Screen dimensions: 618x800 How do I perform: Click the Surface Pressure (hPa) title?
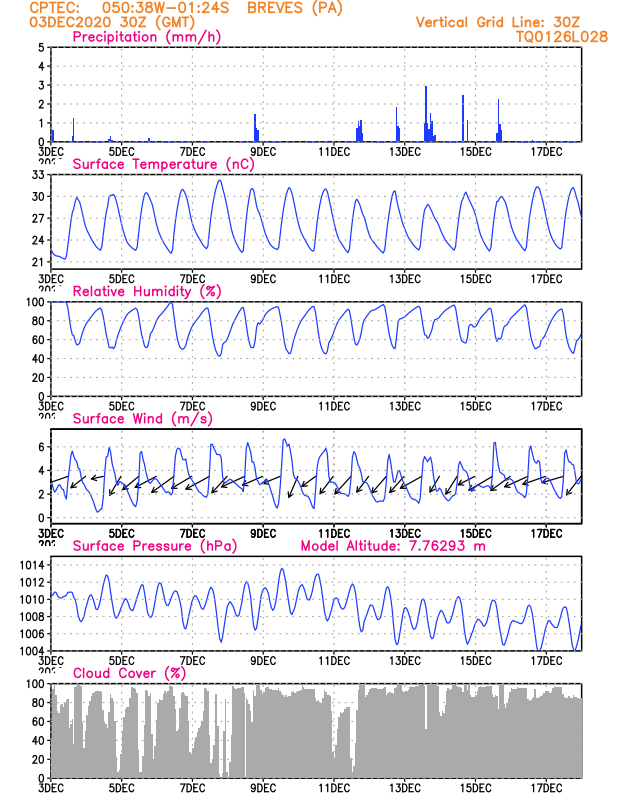[x=155, y=546]
